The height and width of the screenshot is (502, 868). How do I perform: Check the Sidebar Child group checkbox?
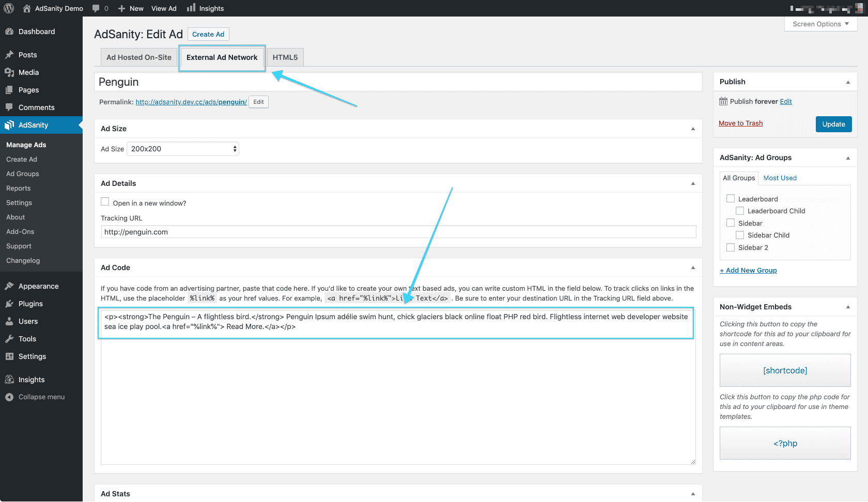[x=740, y=235]
